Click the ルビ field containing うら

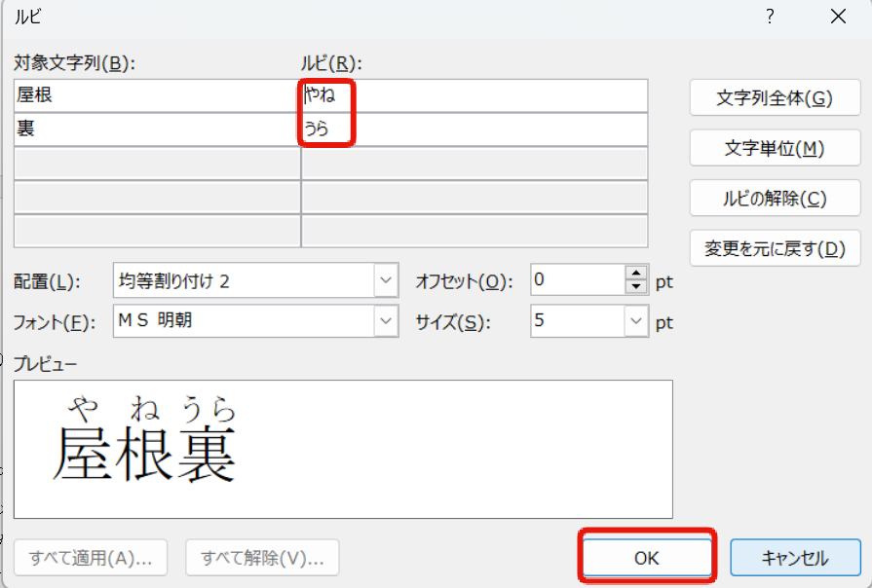coord(474,129)
